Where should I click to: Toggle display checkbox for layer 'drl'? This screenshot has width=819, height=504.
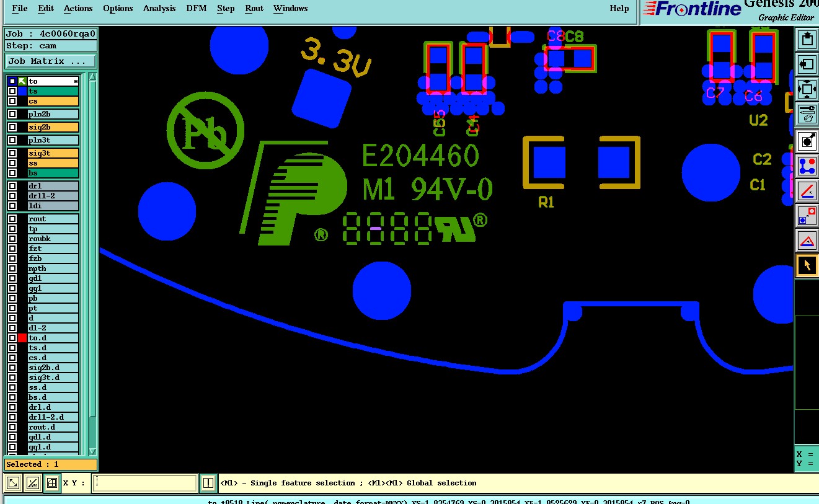tap(12, 186)
